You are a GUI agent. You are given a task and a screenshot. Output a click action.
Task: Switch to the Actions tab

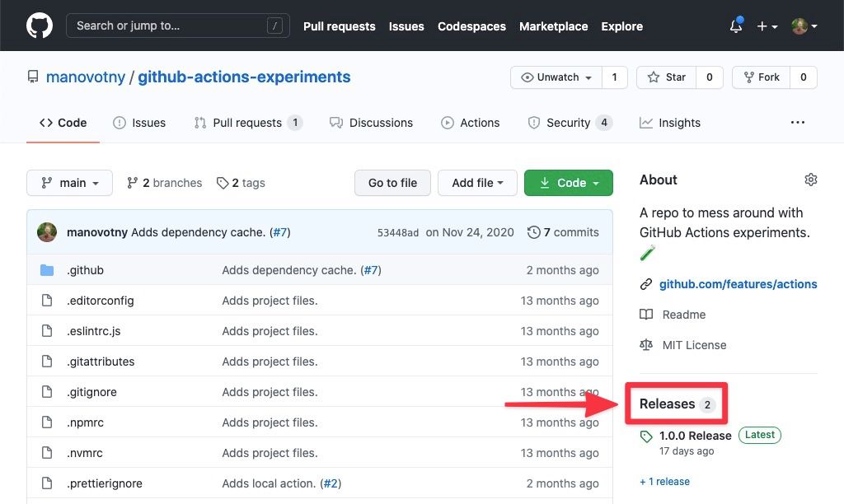[x=471, y=123]
